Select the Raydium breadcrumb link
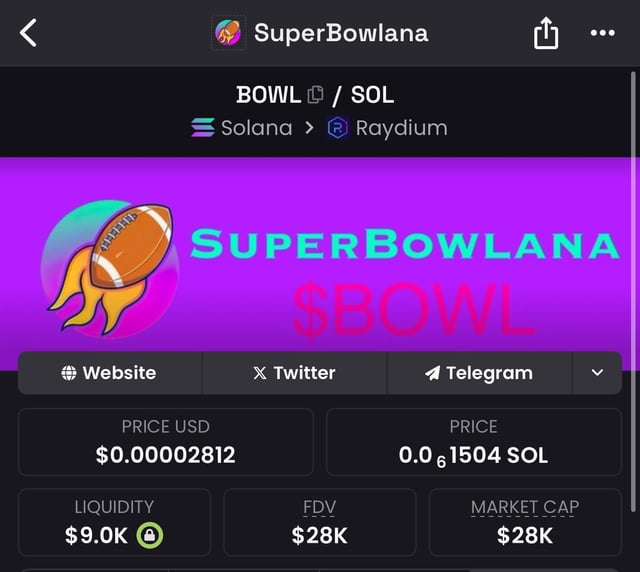Screen dimensions: 640x572 click(401, 128)
